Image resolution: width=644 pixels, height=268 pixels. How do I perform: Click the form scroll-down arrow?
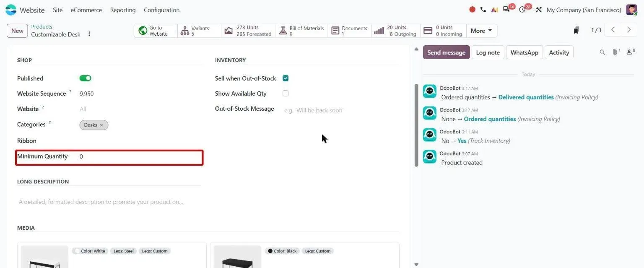click(x=416, y=265)
